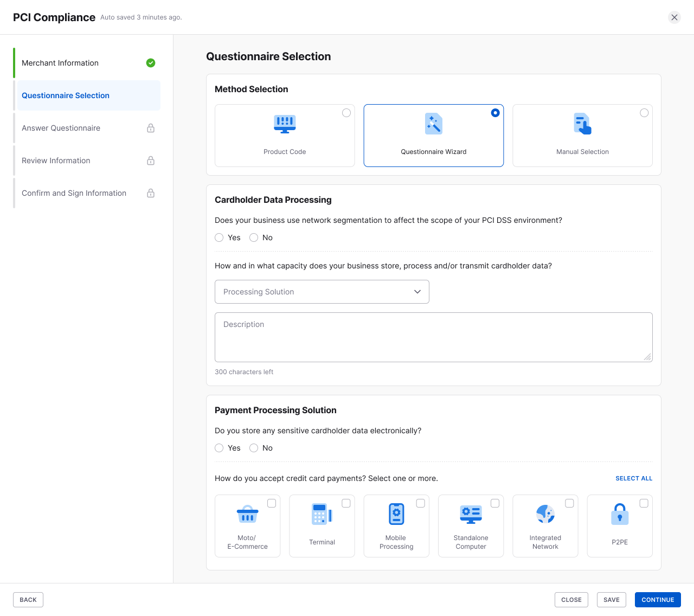Click the Moto/E-Commerce basket icon
Screen dimensions: 694x616
(x=248, y=514)
